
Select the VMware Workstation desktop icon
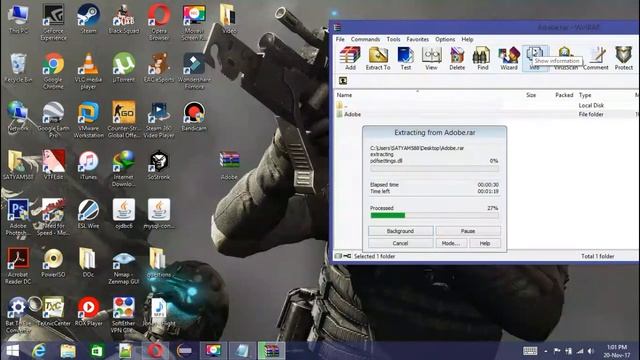coord(88,120)
